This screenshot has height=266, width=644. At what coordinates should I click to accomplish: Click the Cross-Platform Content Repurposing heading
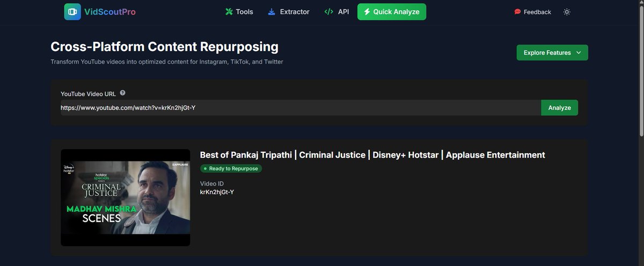point(164,47)
